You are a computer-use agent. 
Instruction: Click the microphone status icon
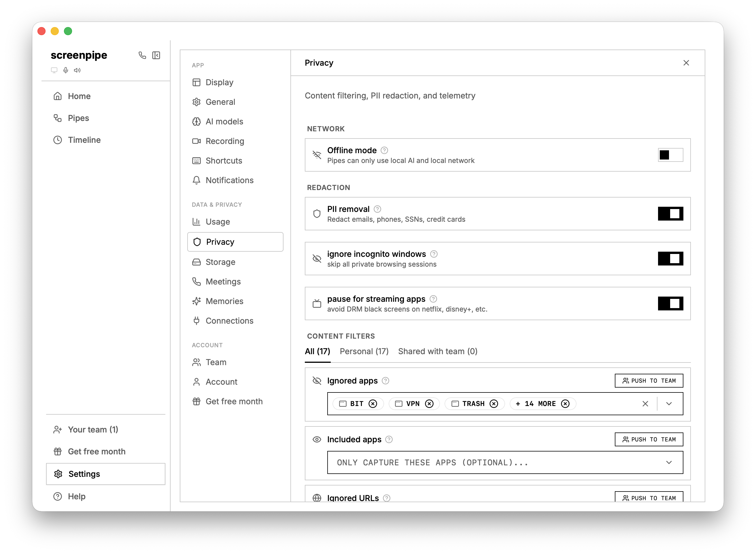pyautogui.click(x=66, y=70)
